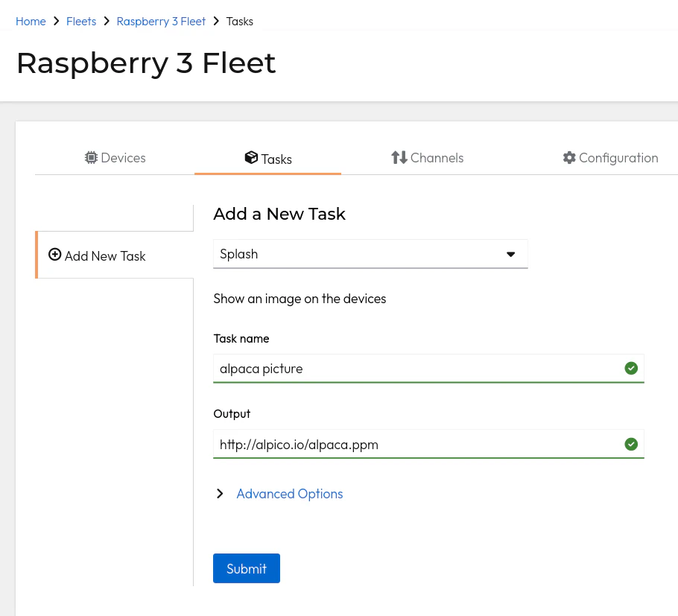Click into the Task name input field
This screenshot has width=678, height=616.
coord(428,368)
